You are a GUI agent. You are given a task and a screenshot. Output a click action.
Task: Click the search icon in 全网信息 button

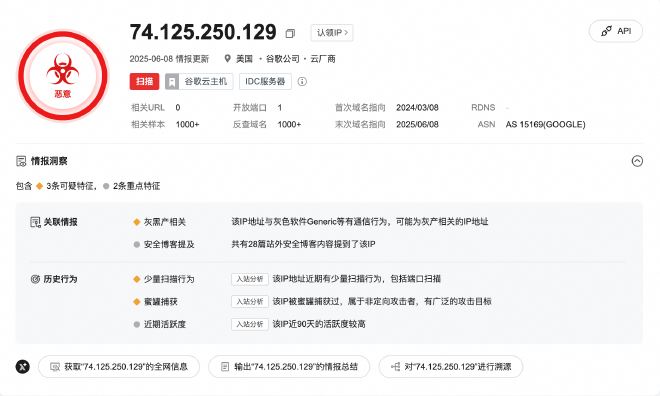coord(55,367)
